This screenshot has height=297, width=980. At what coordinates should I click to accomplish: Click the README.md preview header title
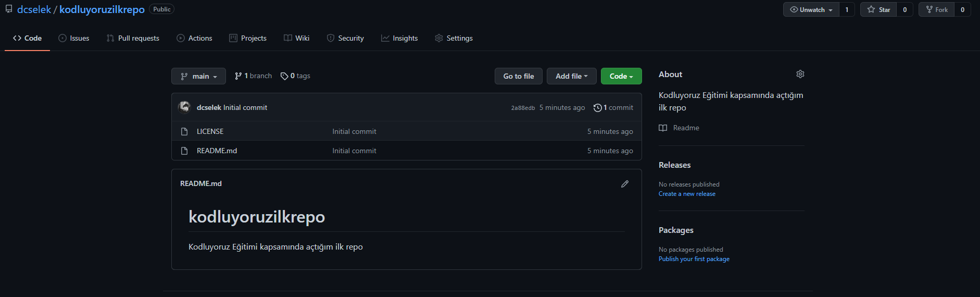tap(201, 183)
